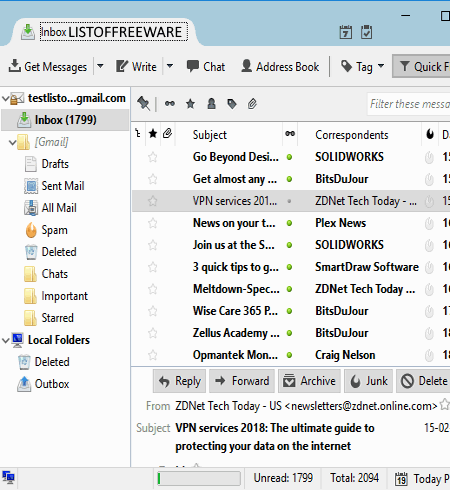Screen dimensions: 450x490
Task: Filter unread messages with glasses icon
Action: coord(170,104)
